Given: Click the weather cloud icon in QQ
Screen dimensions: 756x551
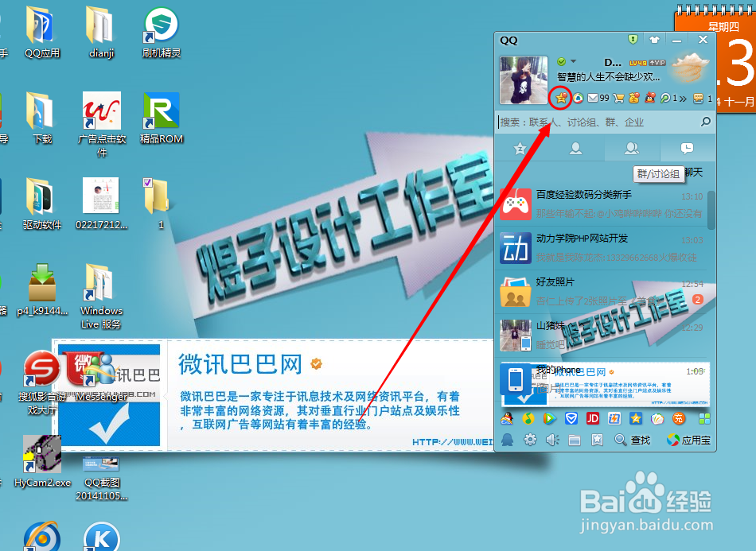Looking at the screenshot, I should 690,68.
